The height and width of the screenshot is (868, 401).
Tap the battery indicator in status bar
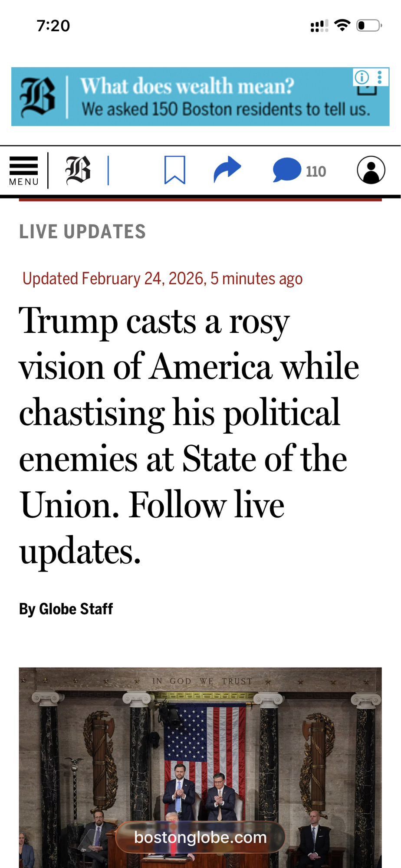[369, 26]
